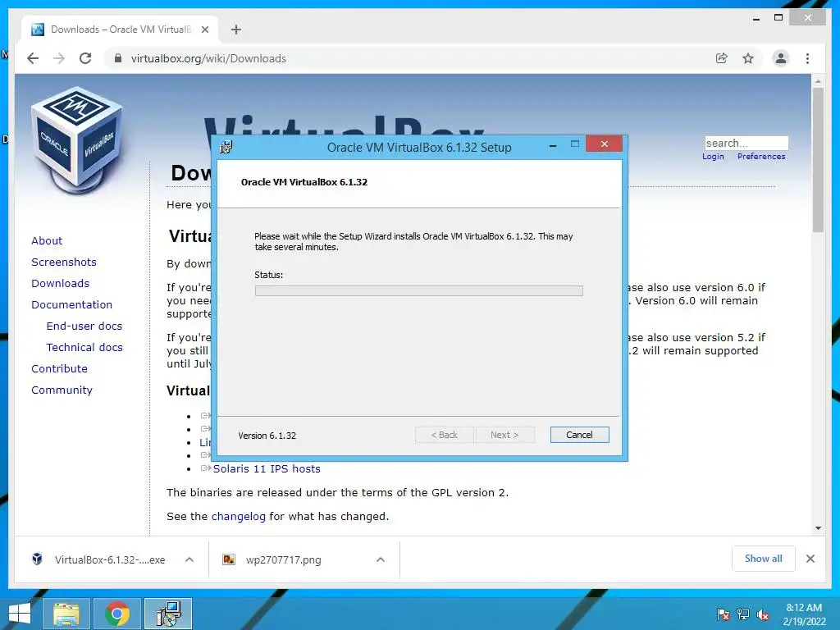Viewport: 840px width, 630px height.
Task: Click the scrollbar up arrow
Action: pos(818,81)
